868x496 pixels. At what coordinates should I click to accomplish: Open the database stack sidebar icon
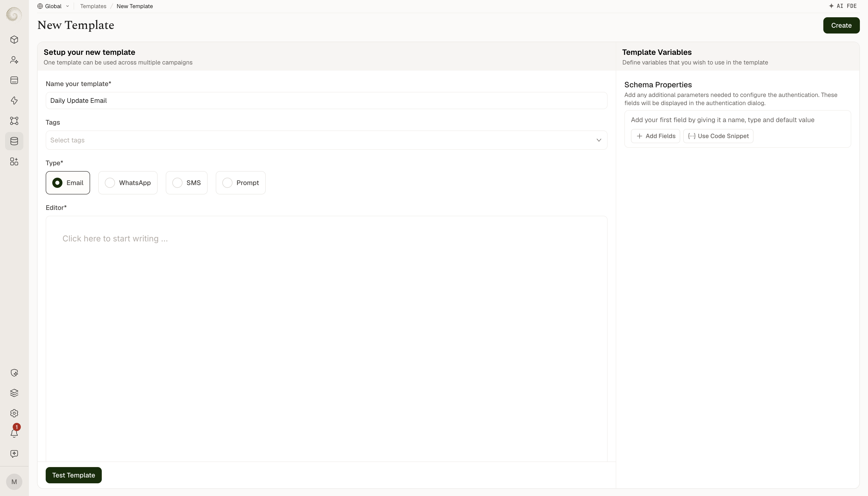point(14,141)
